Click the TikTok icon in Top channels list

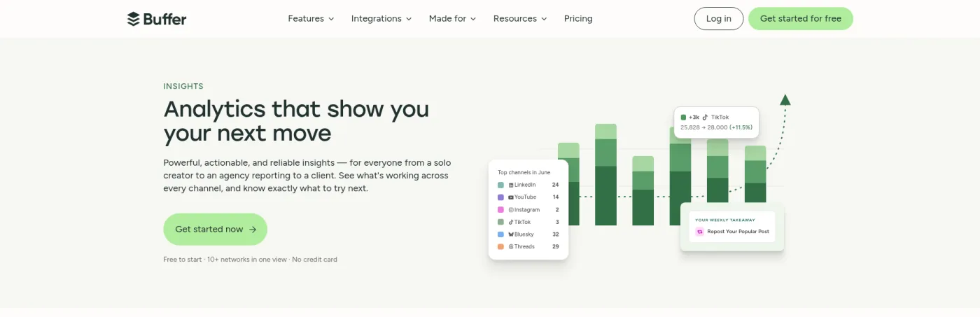511,222
